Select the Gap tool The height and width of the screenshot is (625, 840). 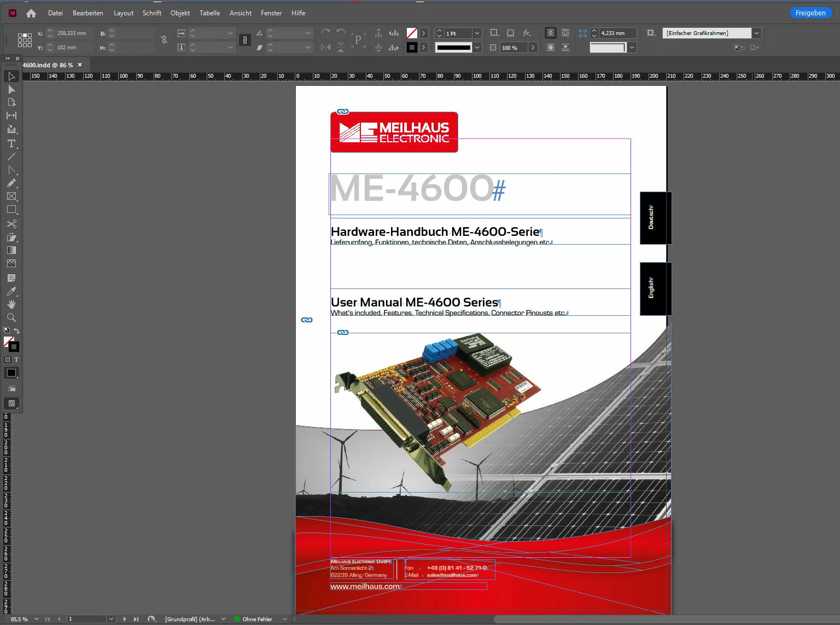pos(11,115)
